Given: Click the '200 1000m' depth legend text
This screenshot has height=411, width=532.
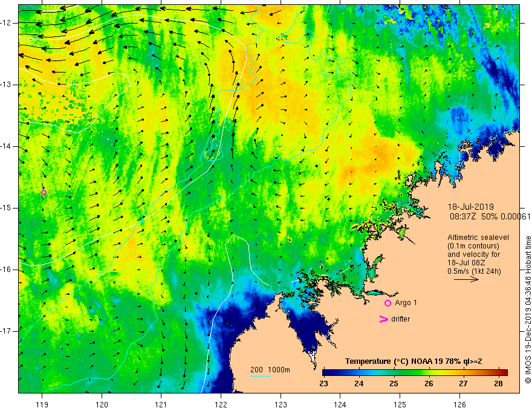Looking at the screenshot, I should pos(270,370).
